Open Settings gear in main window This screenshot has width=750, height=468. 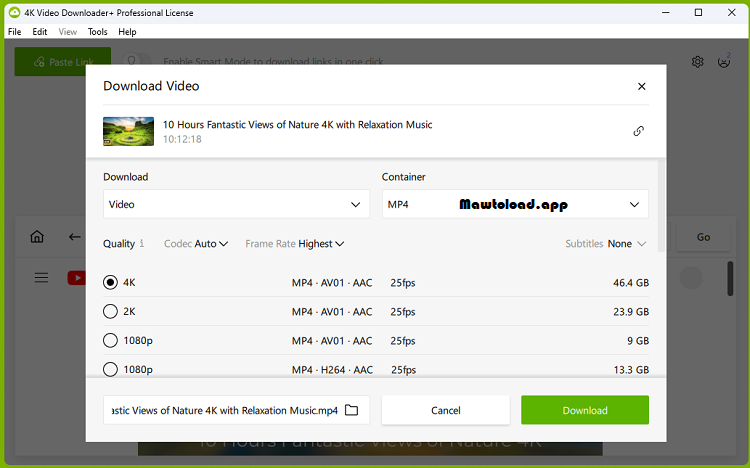click(697, 62)
